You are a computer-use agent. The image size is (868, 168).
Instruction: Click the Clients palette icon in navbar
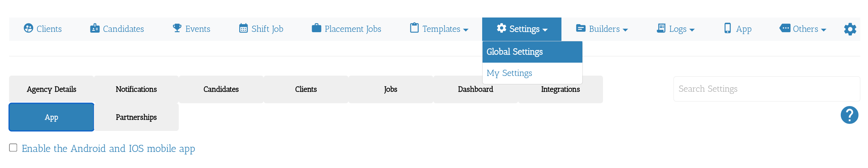click(28, 28)
